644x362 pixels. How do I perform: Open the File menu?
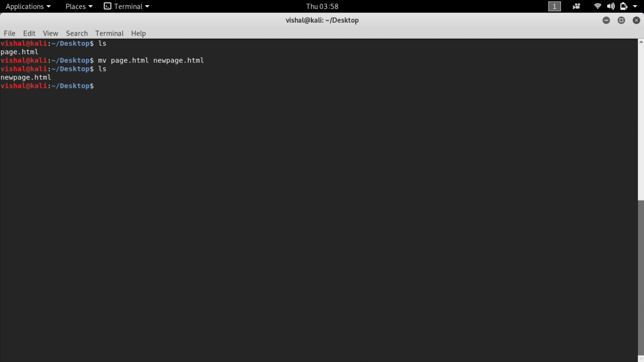10,33
